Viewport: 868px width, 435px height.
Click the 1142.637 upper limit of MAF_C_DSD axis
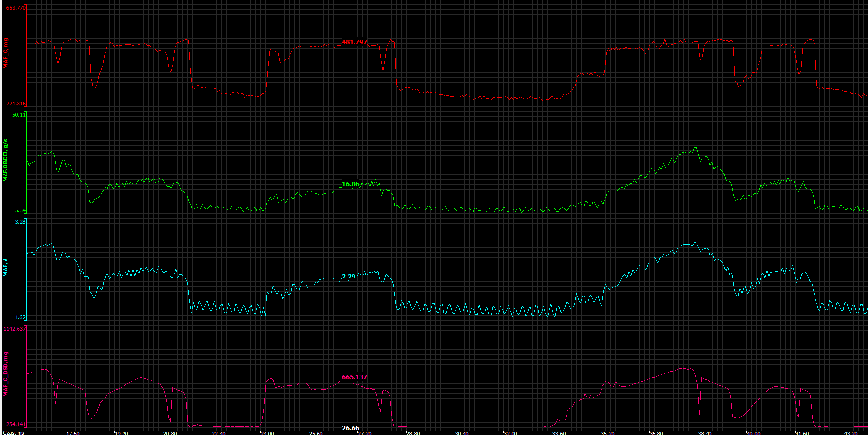tap(15, 329)
